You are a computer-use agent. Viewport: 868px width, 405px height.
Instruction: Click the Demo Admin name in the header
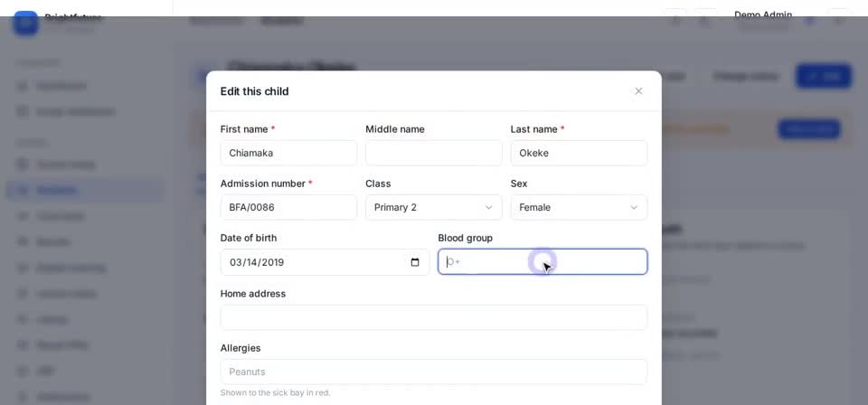(x=763, y=15)
